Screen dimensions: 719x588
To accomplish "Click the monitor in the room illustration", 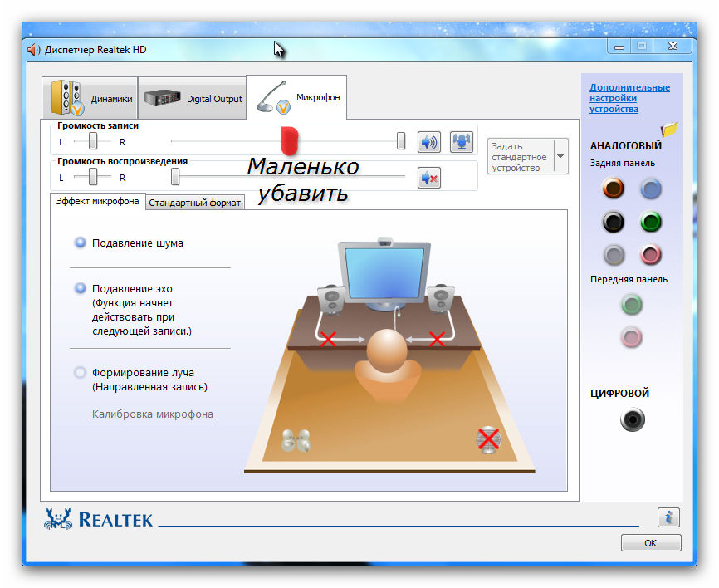I will tap(384, 273).
